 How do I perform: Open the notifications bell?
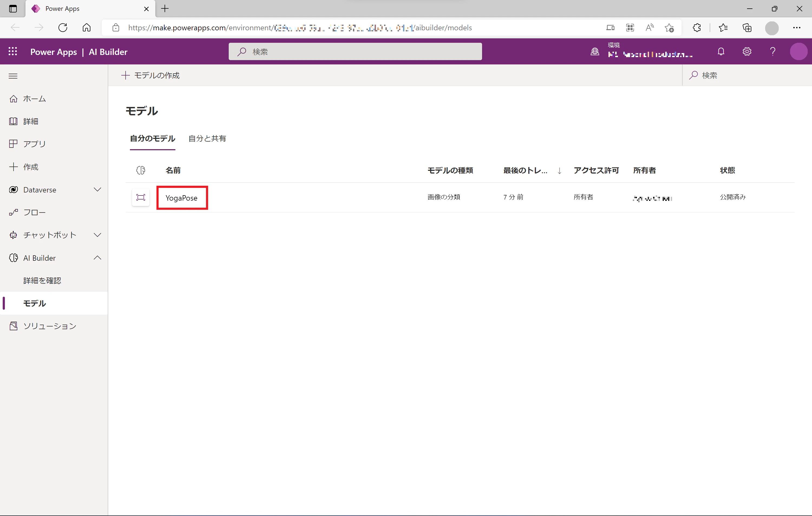(721, 51)
